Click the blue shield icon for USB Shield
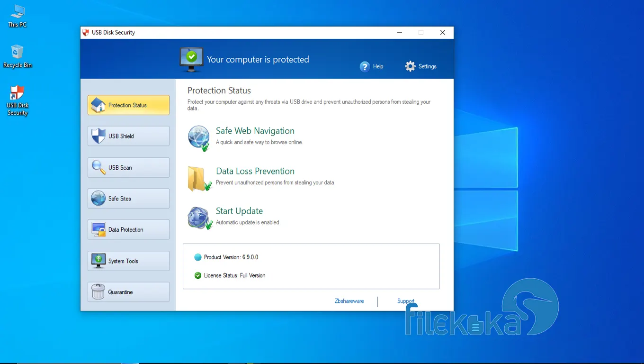Screen dimensions: 644x364 pos(98,136)
